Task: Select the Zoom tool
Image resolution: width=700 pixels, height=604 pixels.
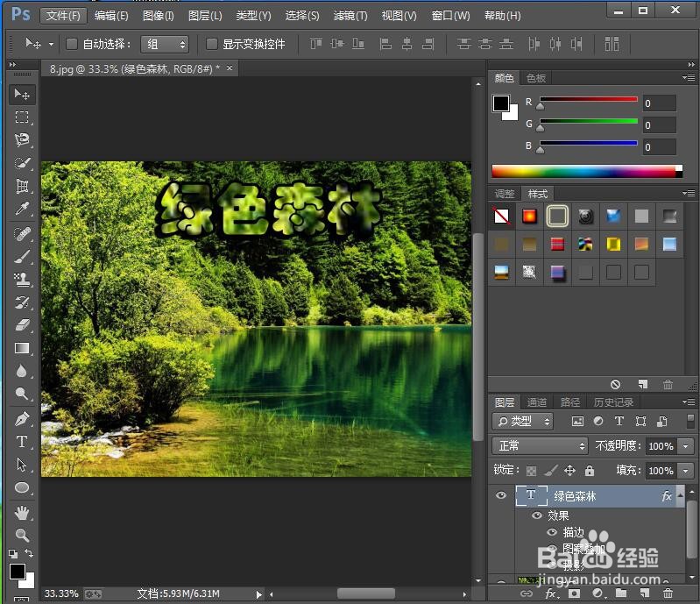Action: click(21, 536)
